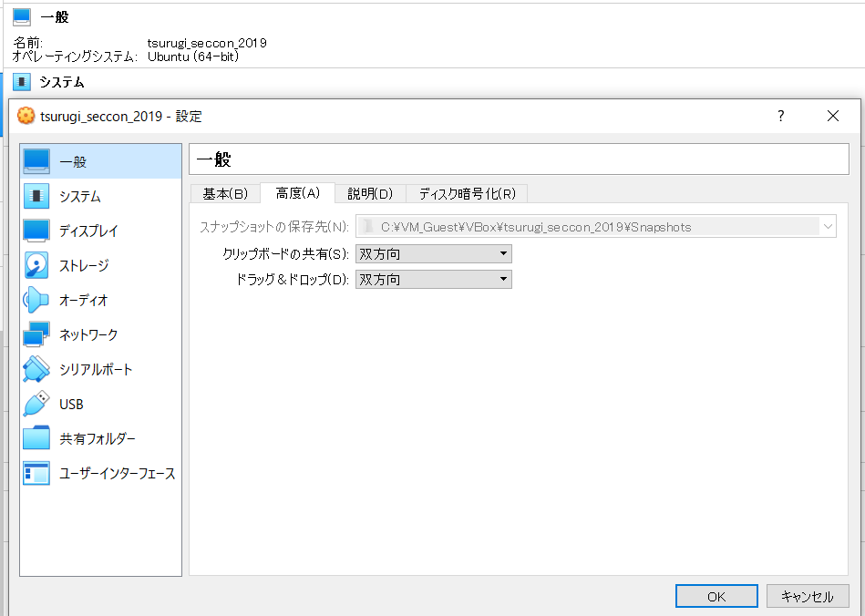Viewport: 865px width, 616px height.
Task: Open the システム settings category
Action: [101, 196]
